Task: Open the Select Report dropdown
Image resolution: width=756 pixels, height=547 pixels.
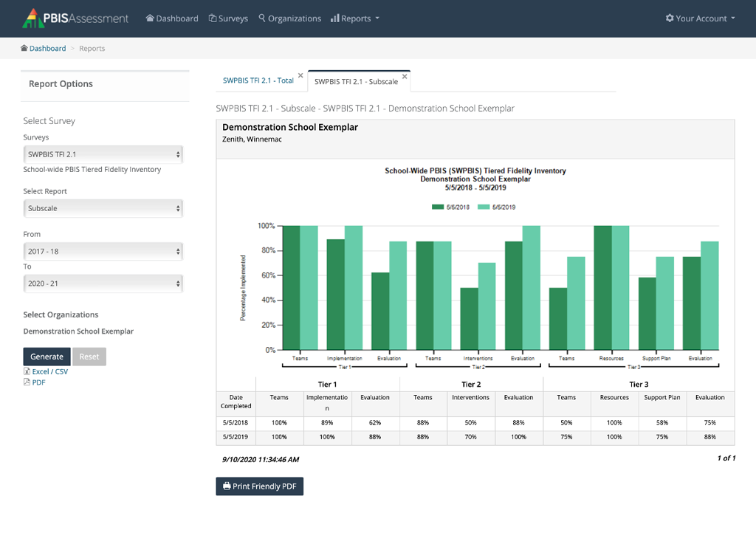Action: [103, 208]
